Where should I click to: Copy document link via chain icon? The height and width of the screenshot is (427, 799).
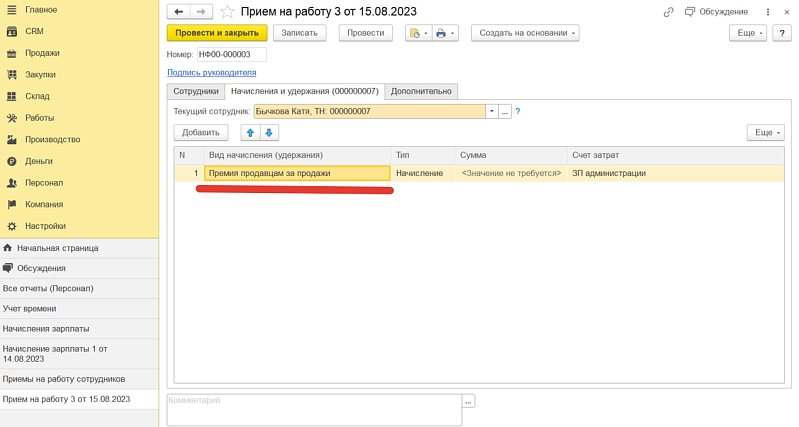click(668, 12)
